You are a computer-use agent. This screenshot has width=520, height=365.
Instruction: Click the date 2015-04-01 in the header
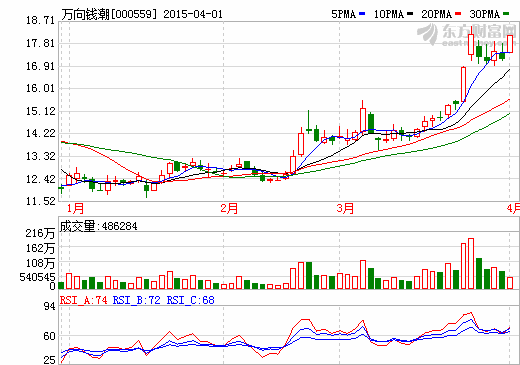tap(193, 14)
